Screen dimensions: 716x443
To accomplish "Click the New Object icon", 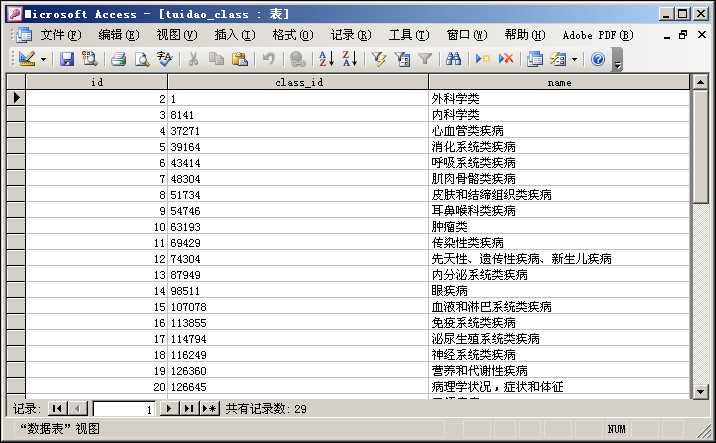I will tap(558, 59).
